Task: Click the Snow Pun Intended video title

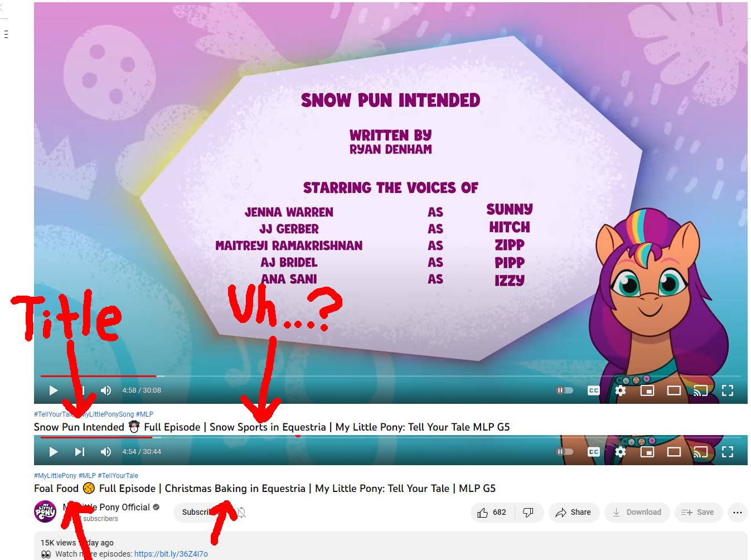Action: coord(272,427)
